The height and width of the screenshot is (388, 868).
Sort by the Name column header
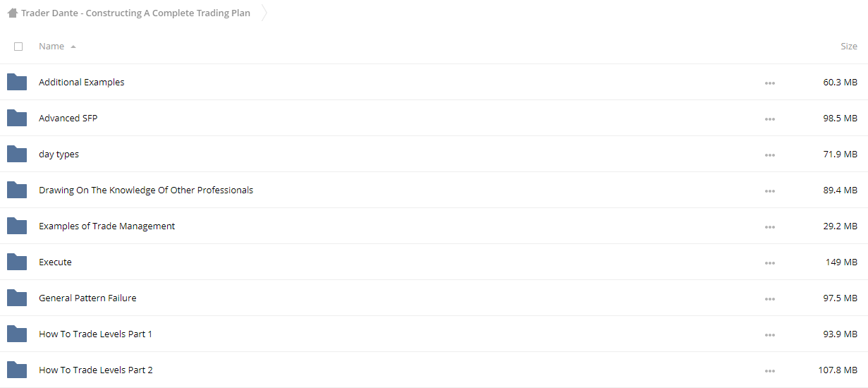[x=51, y=47]
